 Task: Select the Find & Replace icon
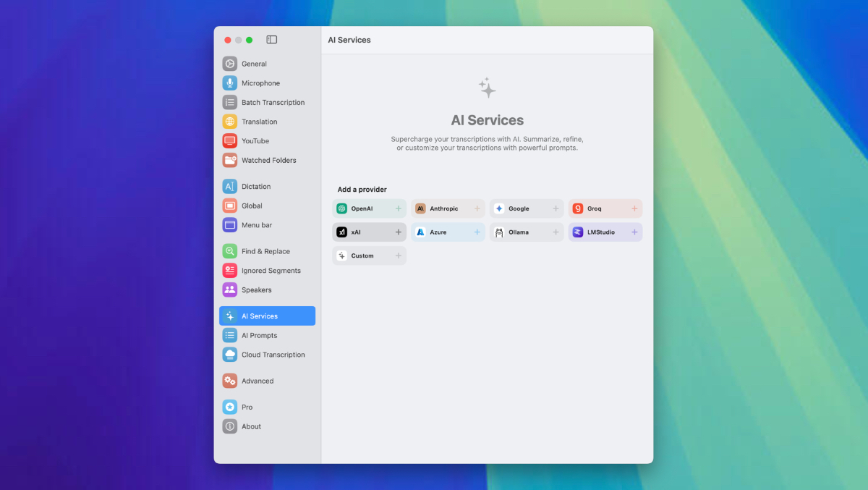pos(230,251)
